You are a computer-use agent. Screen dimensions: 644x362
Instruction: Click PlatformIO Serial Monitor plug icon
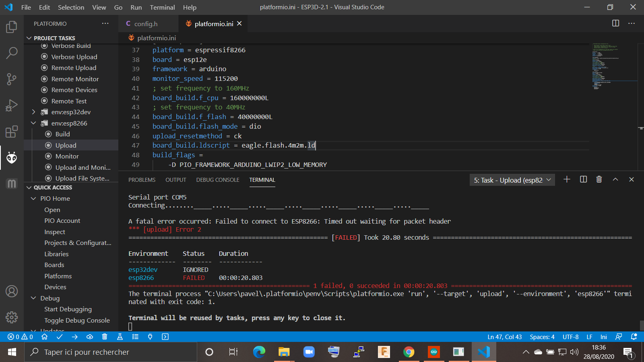click(x=150, y=337)
